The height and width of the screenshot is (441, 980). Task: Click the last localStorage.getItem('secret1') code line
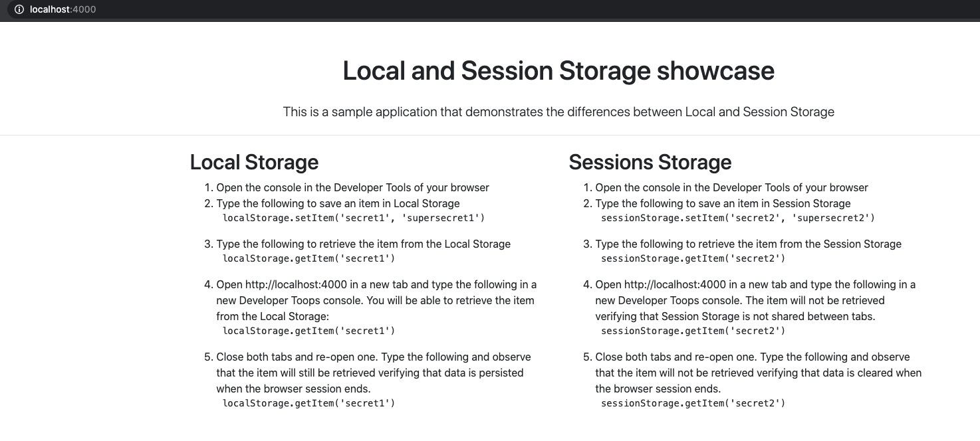pyautogui.click(x=308, y=403)
